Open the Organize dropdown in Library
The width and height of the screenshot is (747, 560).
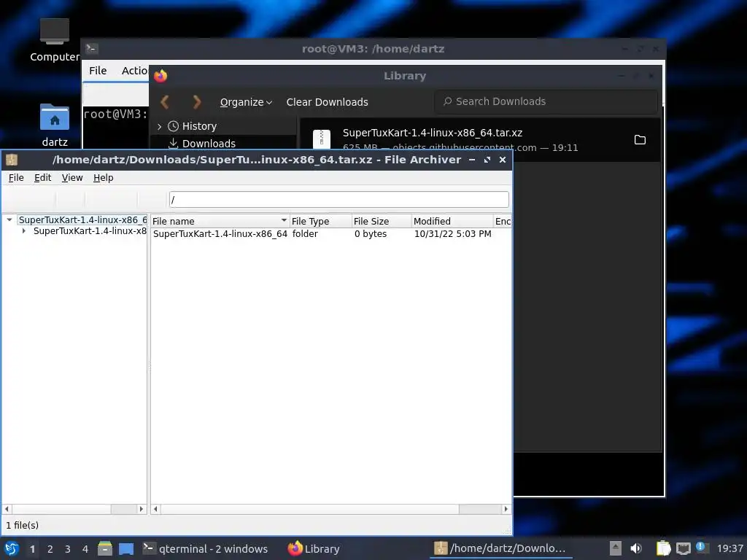tap(246, 102)
